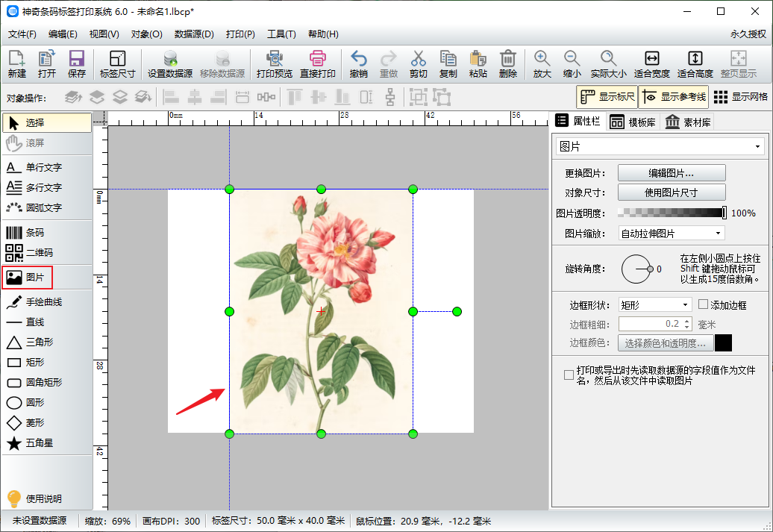The width and height of the screenshot is (773, 532).
Task: Select the 二维码 QR code tool
Action: point(47,252)
